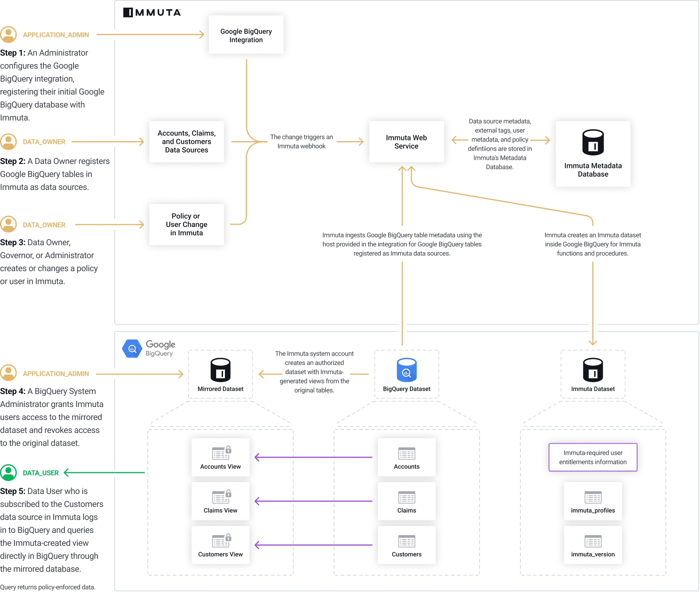This screenshot has width=700, height=592.
Task: Click the green DATA_USER avatar icon
Action: tap(8, 473)
